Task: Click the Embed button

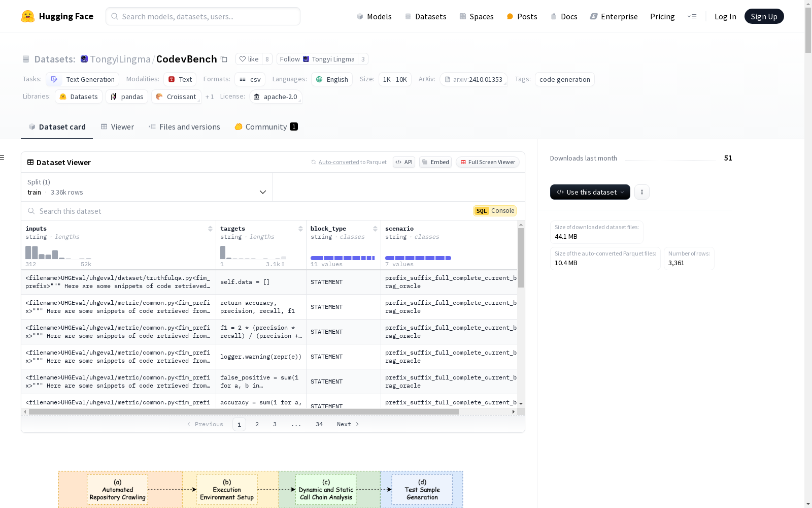Action: tap(435, 162)
